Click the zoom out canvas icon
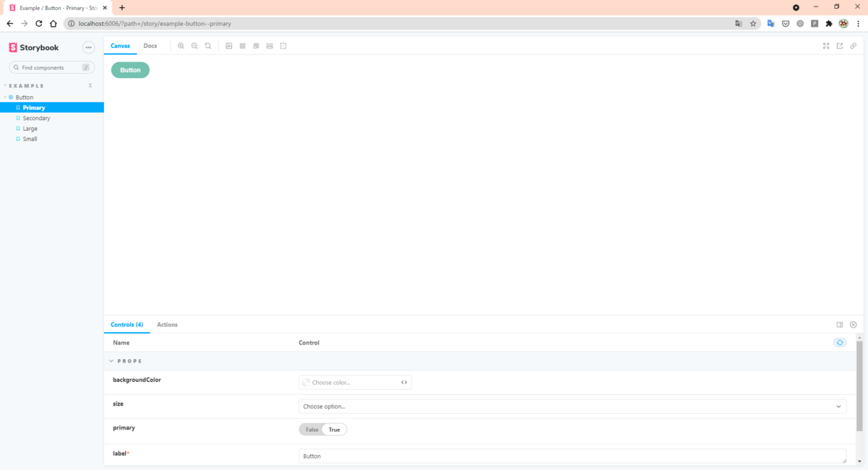This screenshot has width=868, height=470. pos(195,46)
